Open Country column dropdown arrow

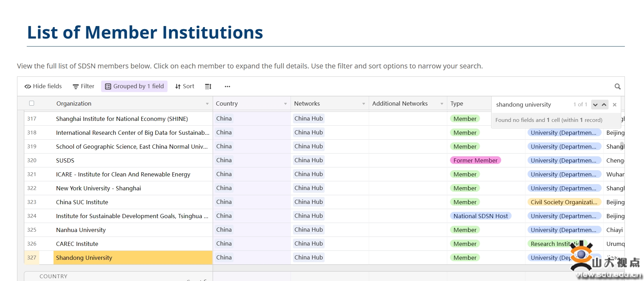pyautogui.click(x=285, y=104)
